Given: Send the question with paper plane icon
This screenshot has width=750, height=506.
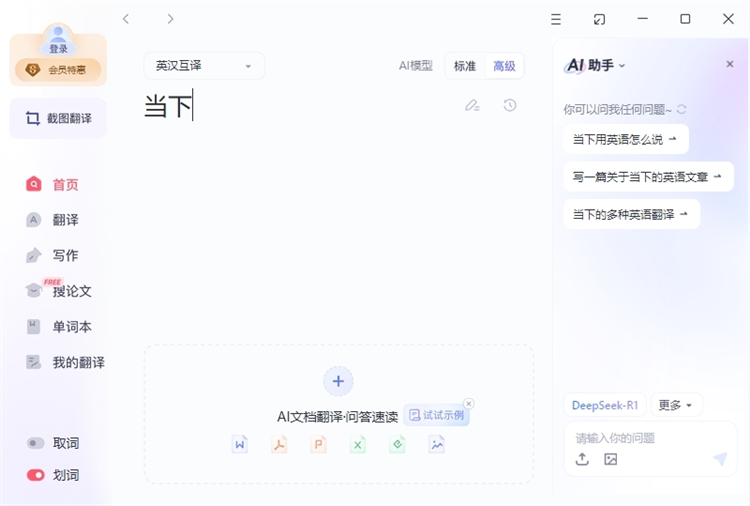Looking at the screenshot, I should click(x=720, y=459).
